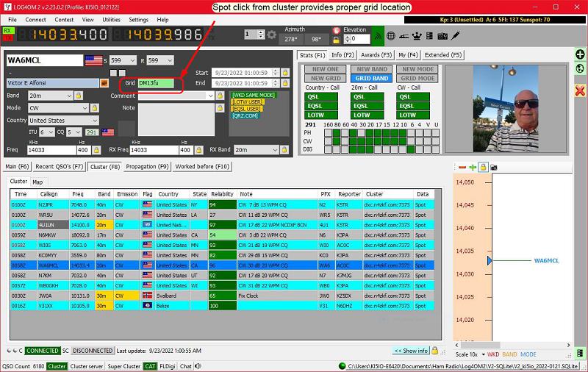Click the camera icon in the top toolbar

442,36
